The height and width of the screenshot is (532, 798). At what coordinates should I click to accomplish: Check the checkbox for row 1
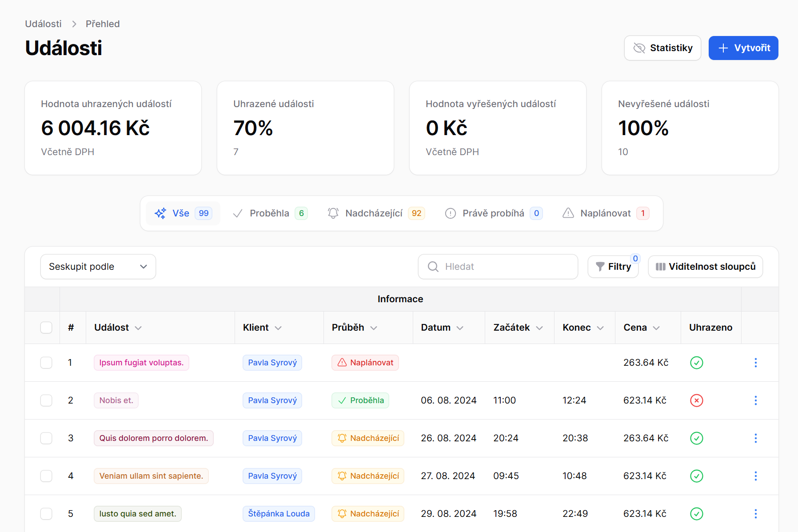click(46, 363)
